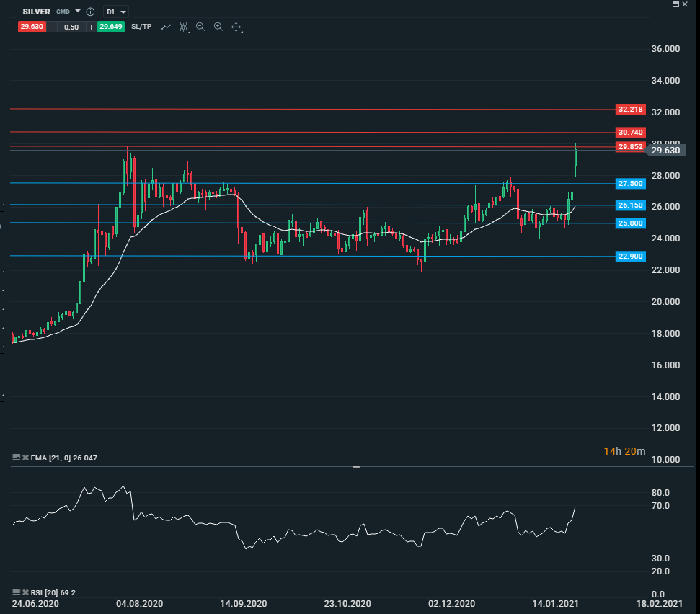The image size is (700, 614).
Task: Select the 32.218 red price level label
Action: pos(630,110)
